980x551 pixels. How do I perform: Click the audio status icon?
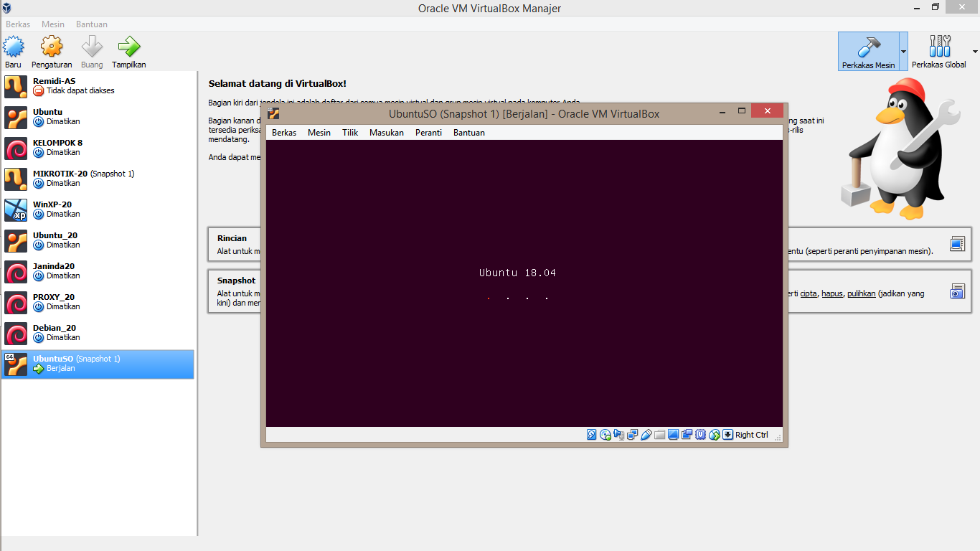[x=618, y=435]
